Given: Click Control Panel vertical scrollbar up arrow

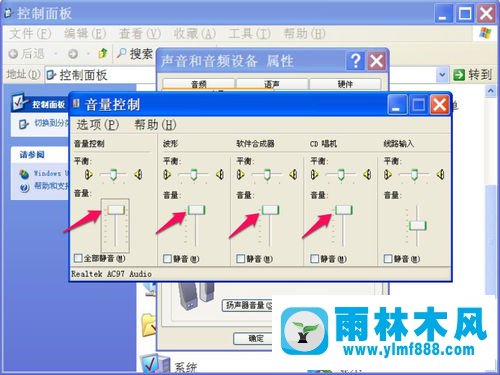Looking at the screenshot, I should pyautogui.click(x=490, y=91).
